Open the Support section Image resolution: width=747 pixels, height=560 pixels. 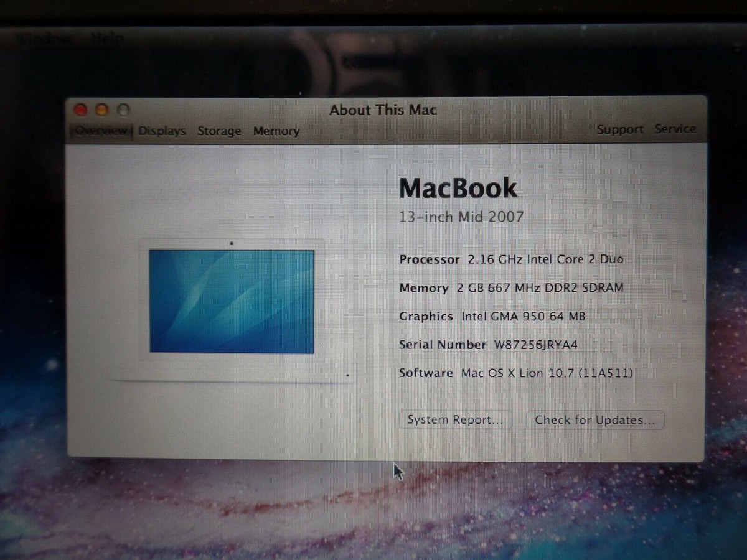coord(620,130)
